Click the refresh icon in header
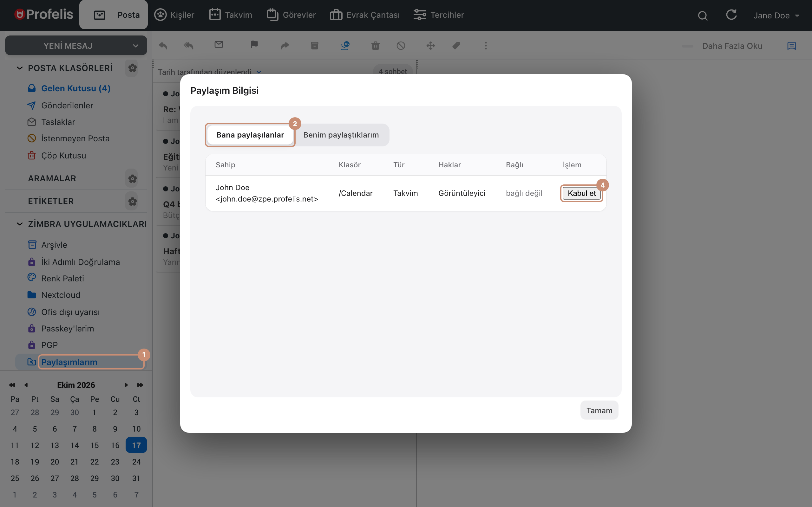812x507 pixels. click(x=731, y=15)
